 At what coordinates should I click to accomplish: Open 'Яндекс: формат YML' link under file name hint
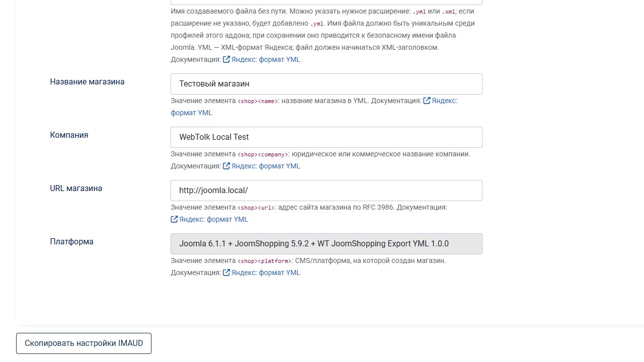266,59
